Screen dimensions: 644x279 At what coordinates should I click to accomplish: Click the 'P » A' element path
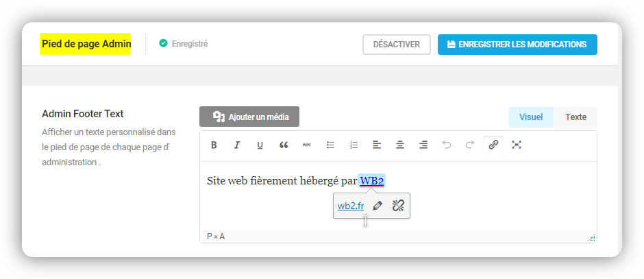pos(216,236)
